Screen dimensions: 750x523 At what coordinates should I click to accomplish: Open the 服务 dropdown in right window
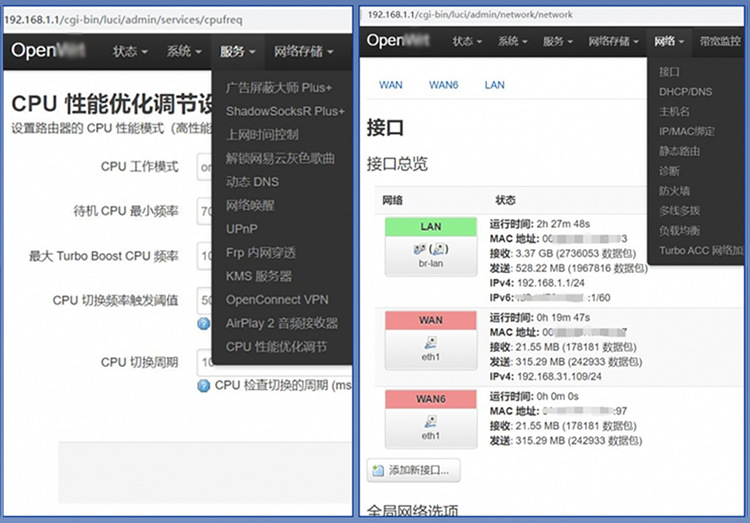click(x=557, y=42)
